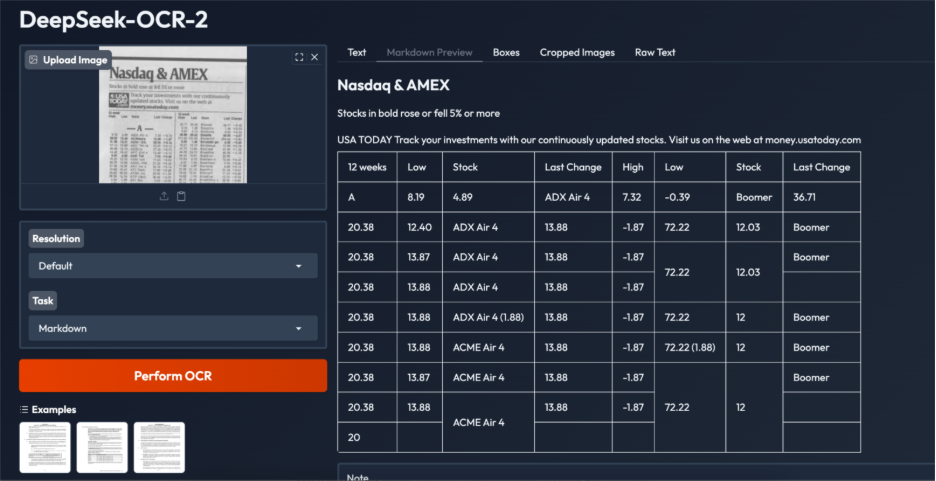
Task: Remove the uploaded image with X icon
Action: (315, 57)
